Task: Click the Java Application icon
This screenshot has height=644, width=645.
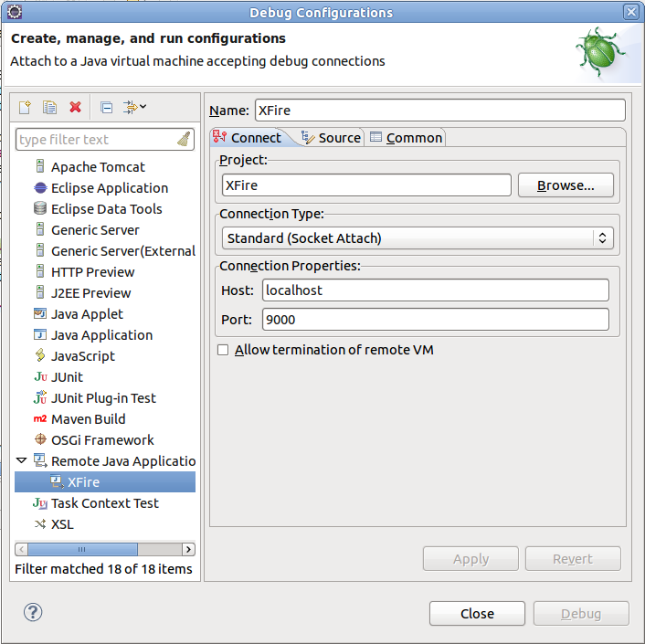Action: (x=40, y=334)
